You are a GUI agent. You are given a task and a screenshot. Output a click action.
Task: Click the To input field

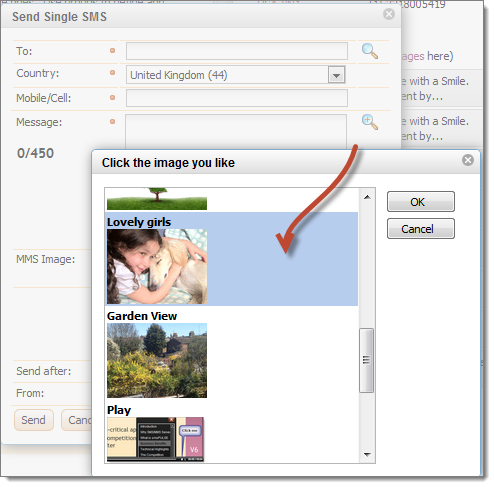tap(237, 51)
